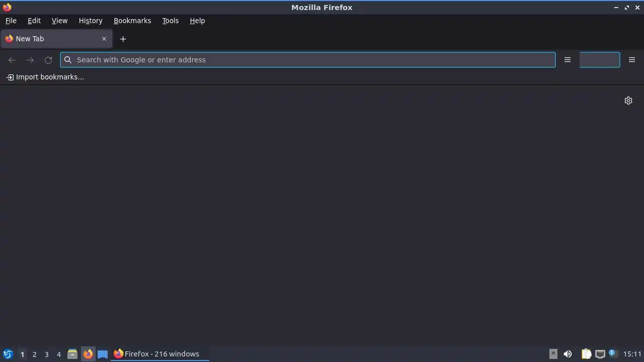This screenshot has height=362, width=644.
Task: Click the small search box beside address bar
Action: [600, 60]
